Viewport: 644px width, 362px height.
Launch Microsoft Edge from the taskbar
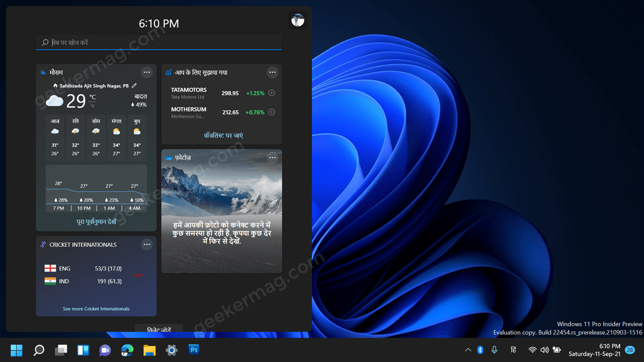point(127,350)
